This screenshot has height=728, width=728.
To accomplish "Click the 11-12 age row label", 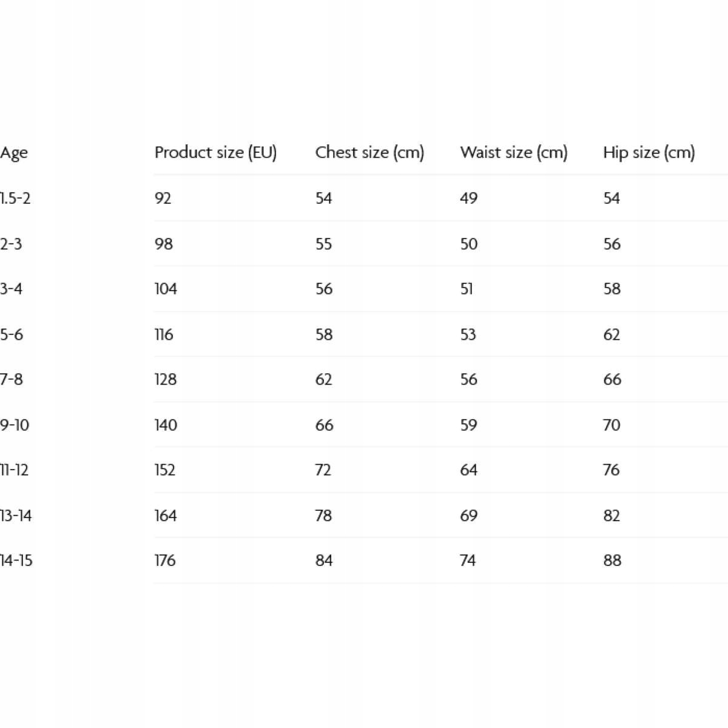I will coord(15,470).
